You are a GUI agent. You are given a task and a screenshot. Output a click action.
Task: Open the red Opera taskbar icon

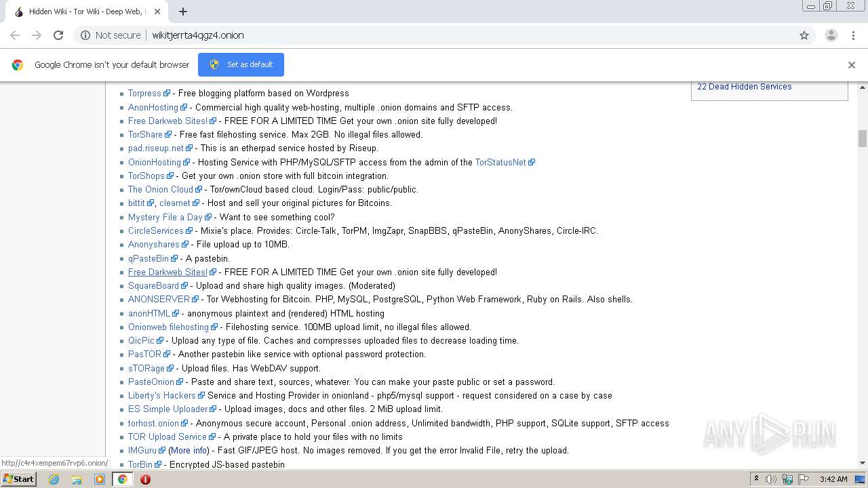tap(145, 479)
